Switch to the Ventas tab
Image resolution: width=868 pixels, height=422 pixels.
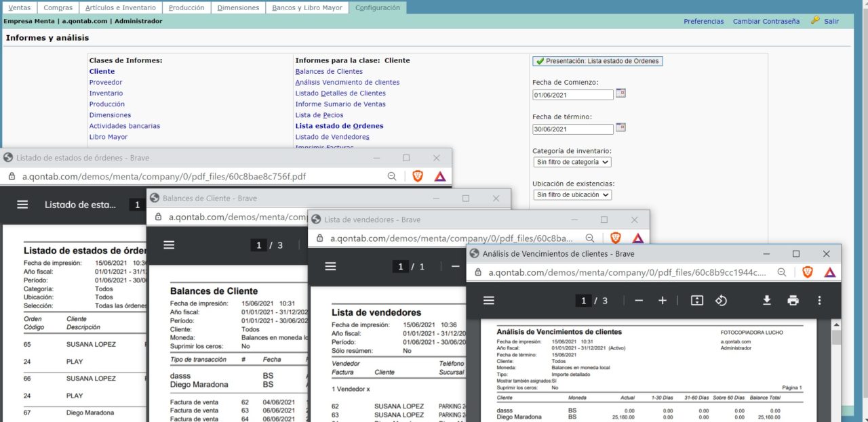[18, 7]
